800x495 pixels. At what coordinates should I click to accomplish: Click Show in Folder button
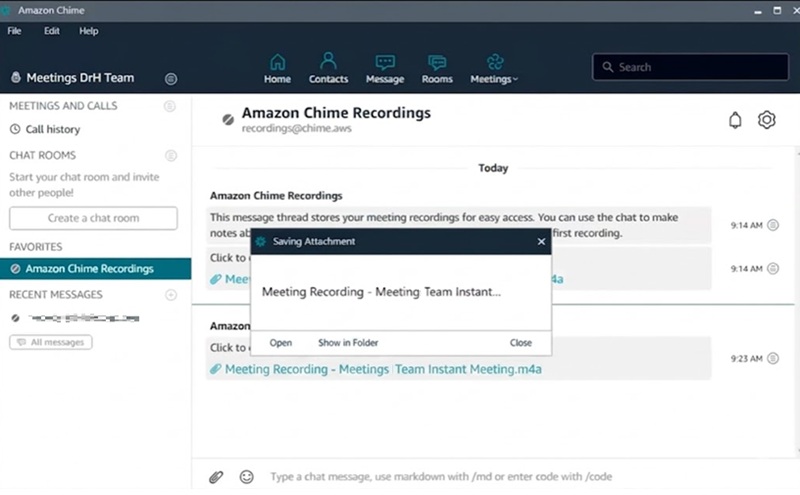pyautogui.click(x=348, y=343)
